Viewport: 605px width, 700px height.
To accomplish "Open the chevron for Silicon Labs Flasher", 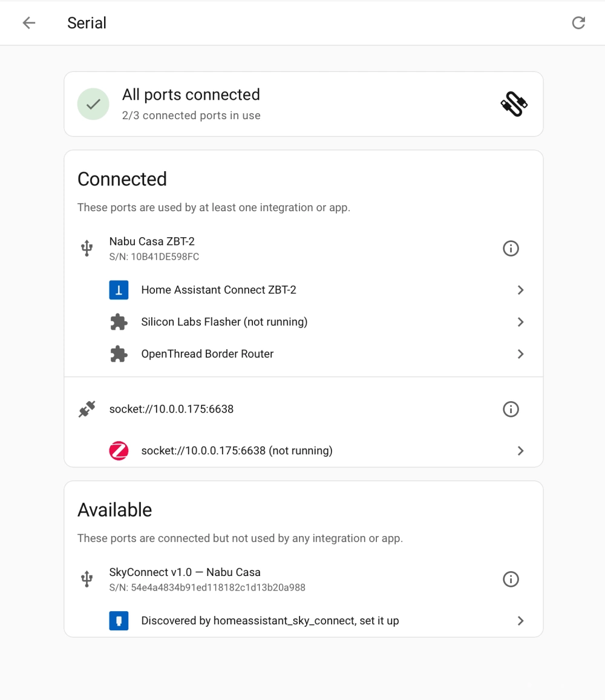I will 520,322.
